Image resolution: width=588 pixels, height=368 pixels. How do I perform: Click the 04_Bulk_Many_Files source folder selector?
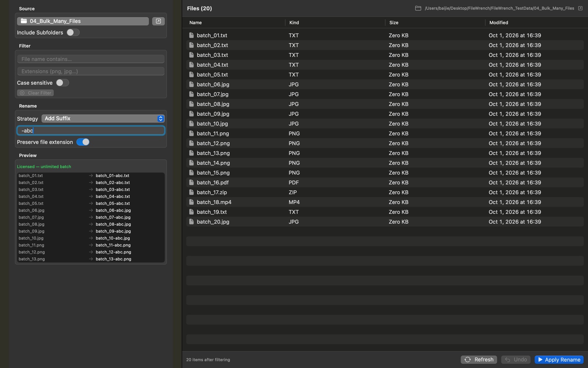[x=83, y=21]
